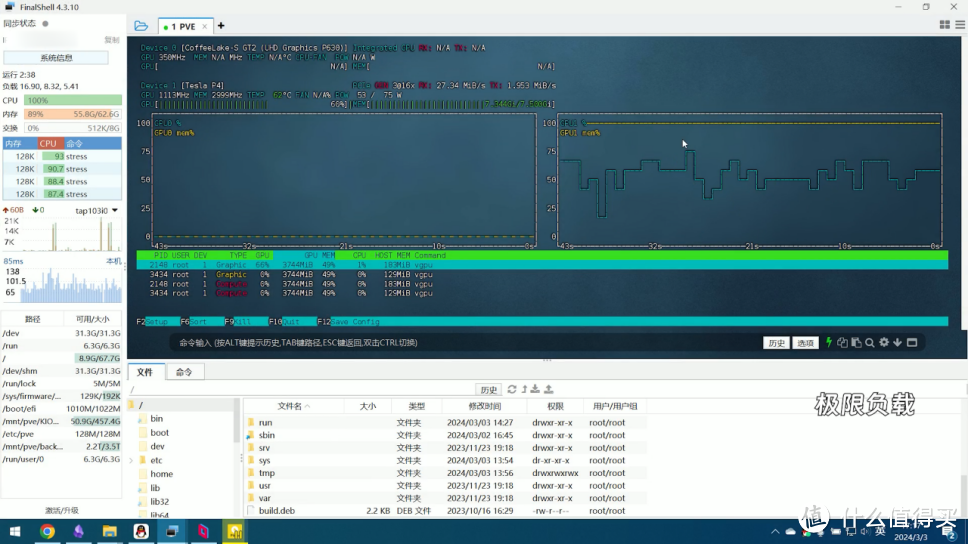
Task: Select the CPU column header in process table
Action: 48,144
